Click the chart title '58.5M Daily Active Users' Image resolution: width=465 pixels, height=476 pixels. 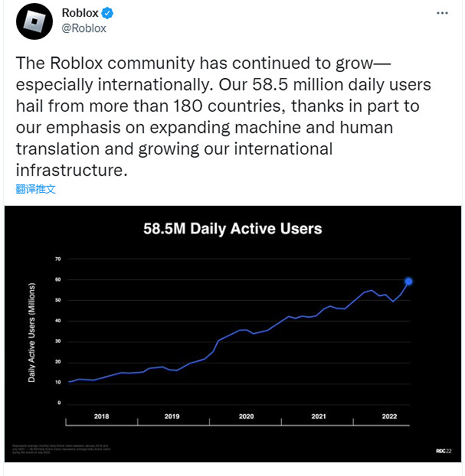[x=233, y=229]
